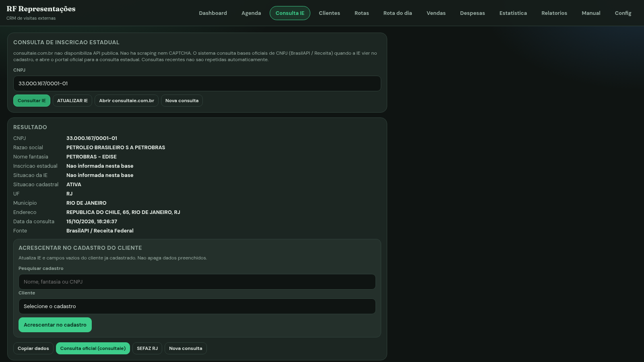Open consultaie.com.br via its button
644x362 pixels.
click(x=126, y=101)
